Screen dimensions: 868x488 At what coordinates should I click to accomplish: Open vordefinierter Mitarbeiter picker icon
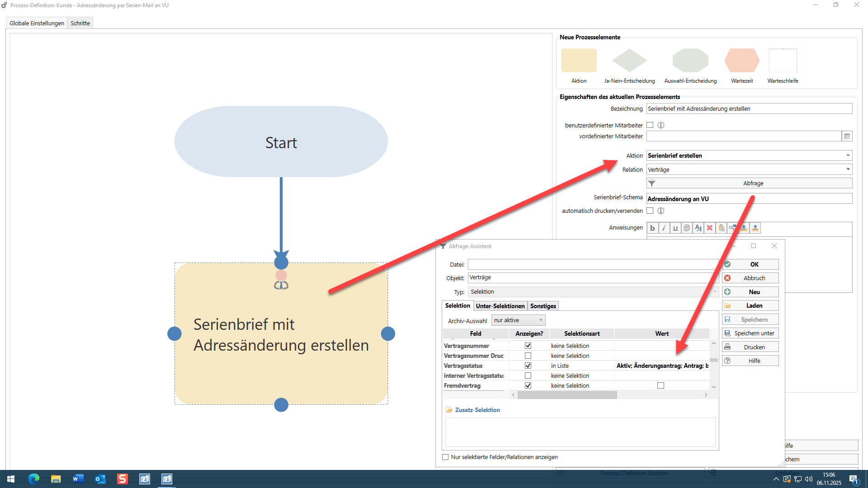point(847,136)
